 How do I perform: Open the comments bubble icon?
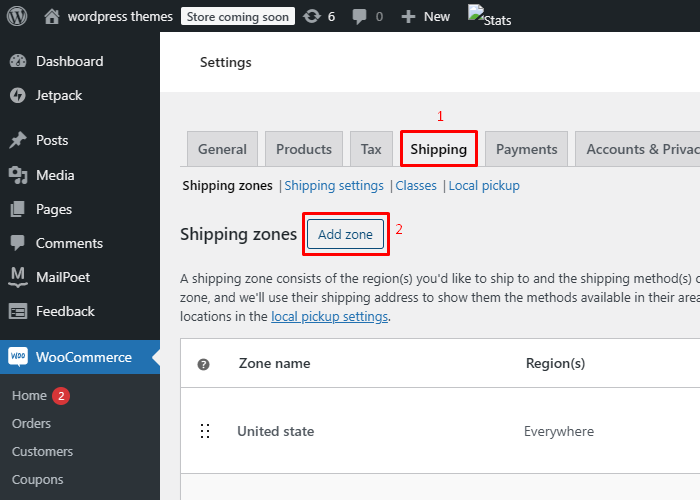click(x=359, y=16)
